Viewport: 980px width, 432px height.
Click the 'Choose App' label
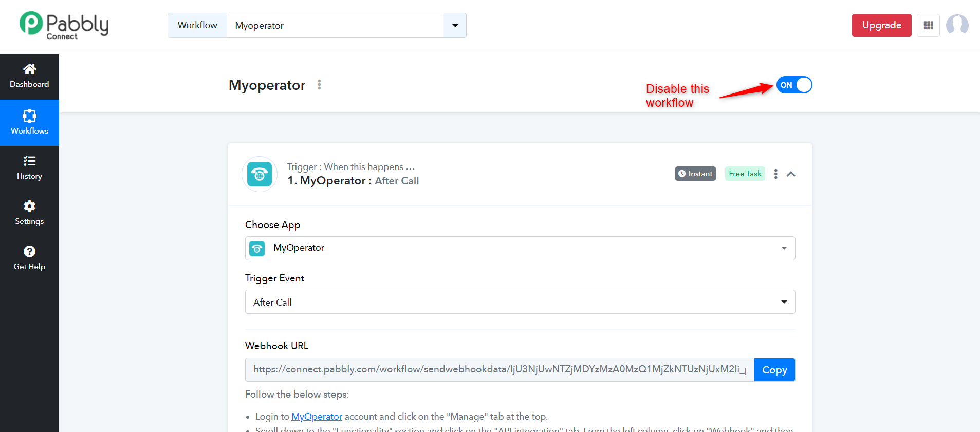click(272, 225)
